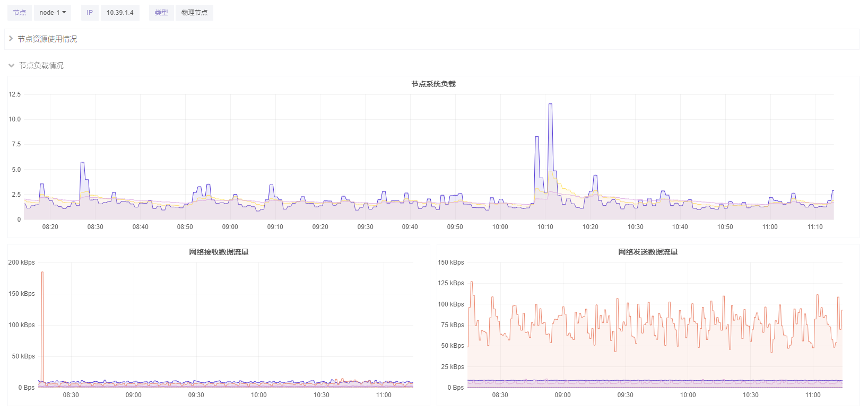This screenshot has height=412, width=868.
Task: Expand the 节点资源使用情况 row chevron
Action: pyautogui.click(x=11, y=39)
